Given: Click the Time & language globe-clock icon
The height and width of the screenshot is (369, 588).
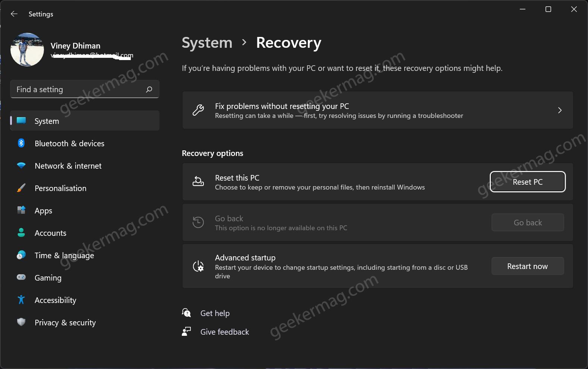Looking at the screenshot, I should pyautogui.click(x=21, y=255).
